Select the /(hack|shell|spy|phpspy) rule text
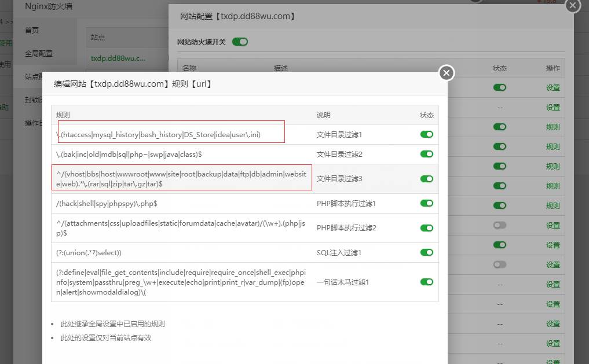 pyautogui.click(x=107, y=204)
